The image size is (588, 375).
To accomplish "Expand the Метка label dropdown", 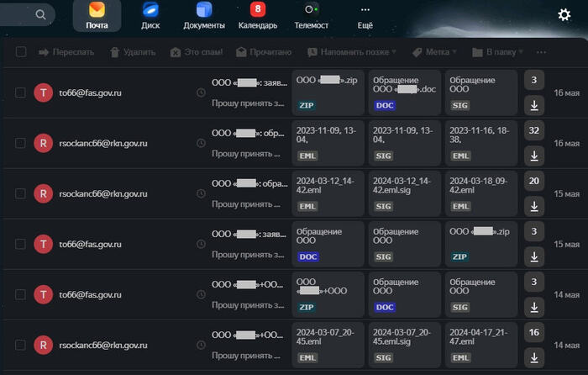I will coord(434,52).
